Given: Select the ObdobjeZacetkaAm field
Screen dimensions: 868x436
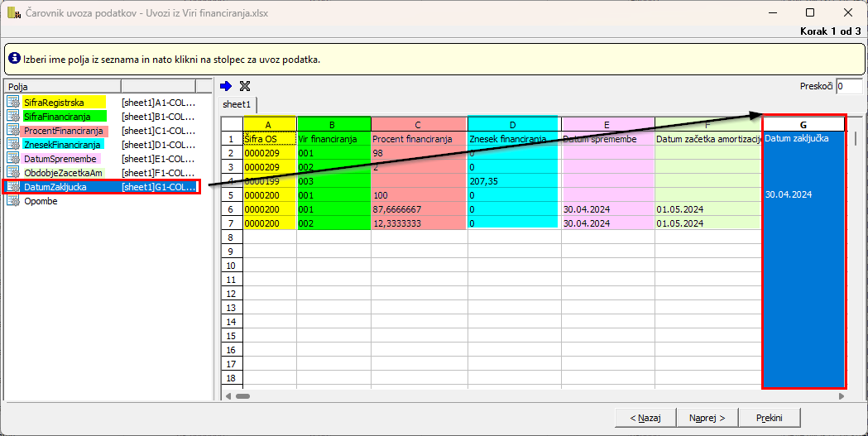Looking at the screenshot, I should click(63, 173).
